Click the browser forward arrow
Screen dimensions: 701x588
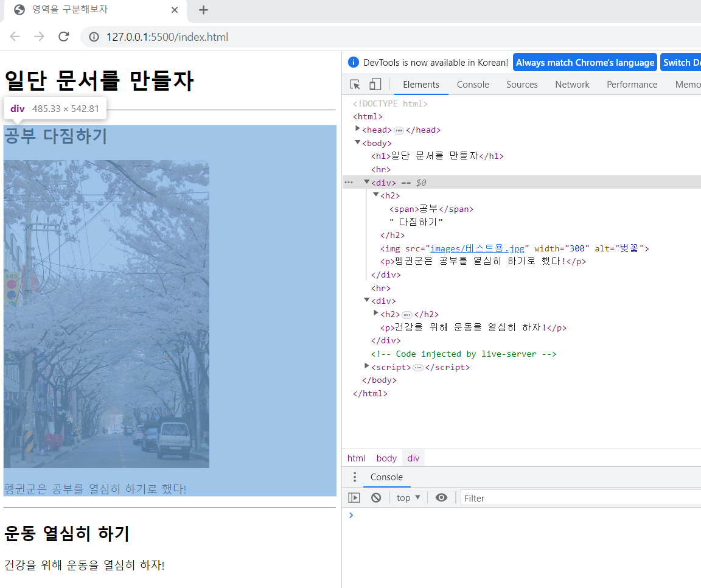[40, 37]
